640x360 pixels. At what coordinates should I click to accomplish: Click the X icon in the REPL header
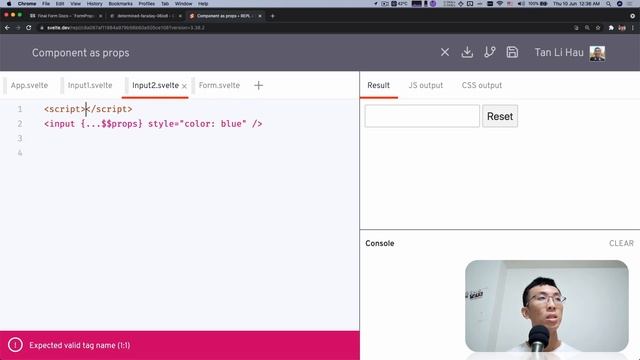pos(445,52)
